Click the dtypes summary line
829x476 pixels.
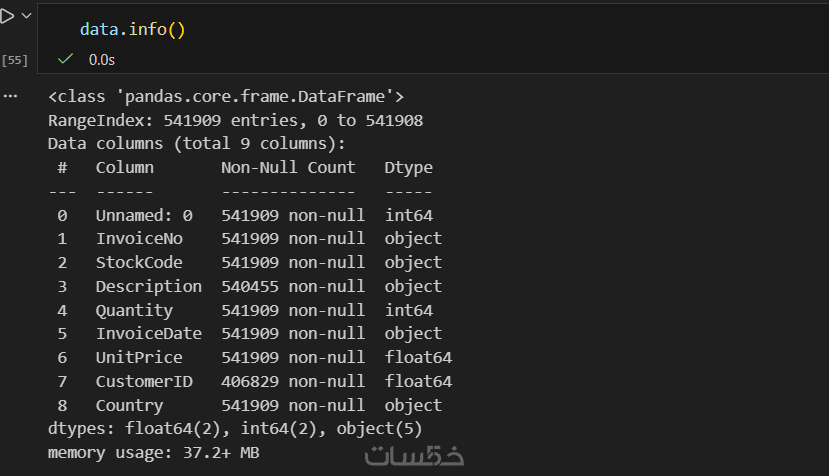(x=235, y=429)
